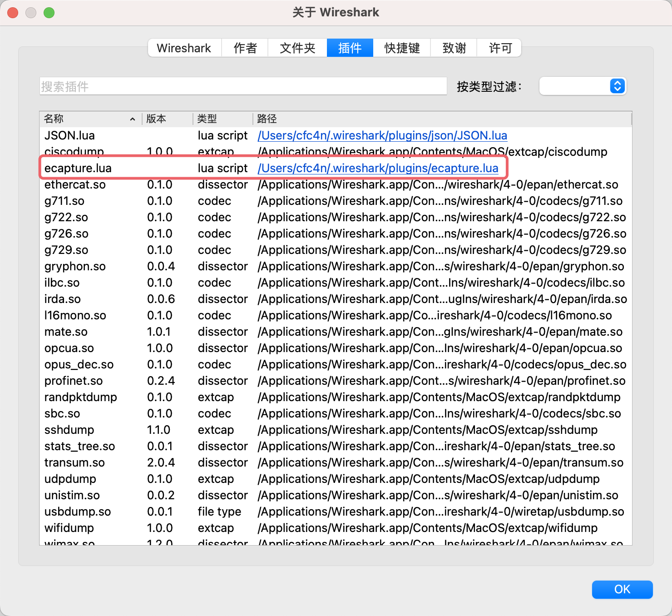The image size is (672, 616).
Task: Select the JSON.lua row name
Action: click(69, 135)
